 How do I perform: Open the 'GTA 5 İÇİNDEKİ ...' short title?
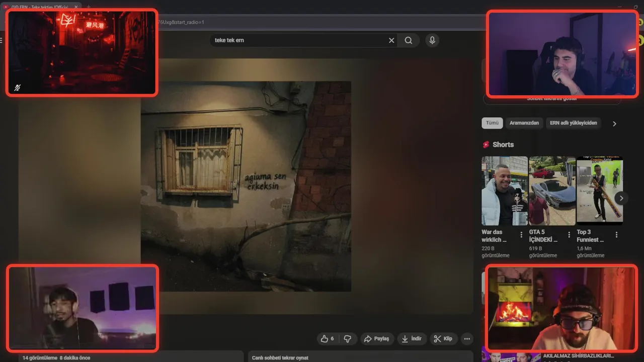[543, 236]
